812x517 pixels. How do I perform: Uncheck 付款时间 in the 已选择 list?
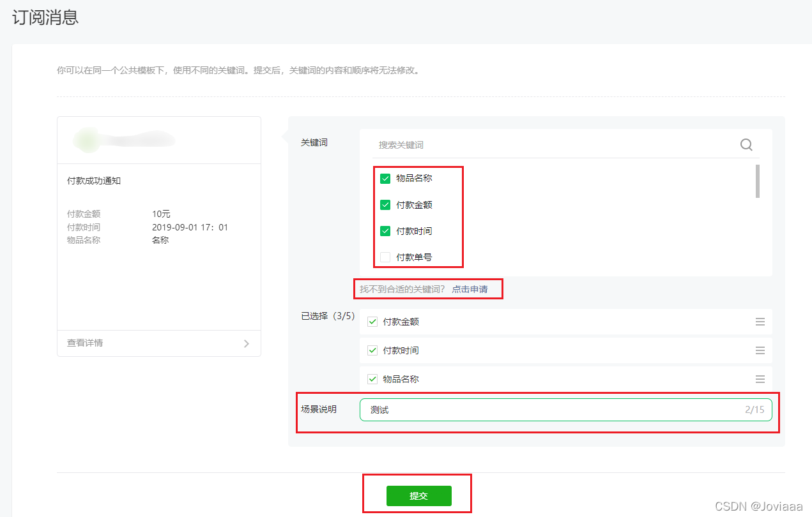372,350
